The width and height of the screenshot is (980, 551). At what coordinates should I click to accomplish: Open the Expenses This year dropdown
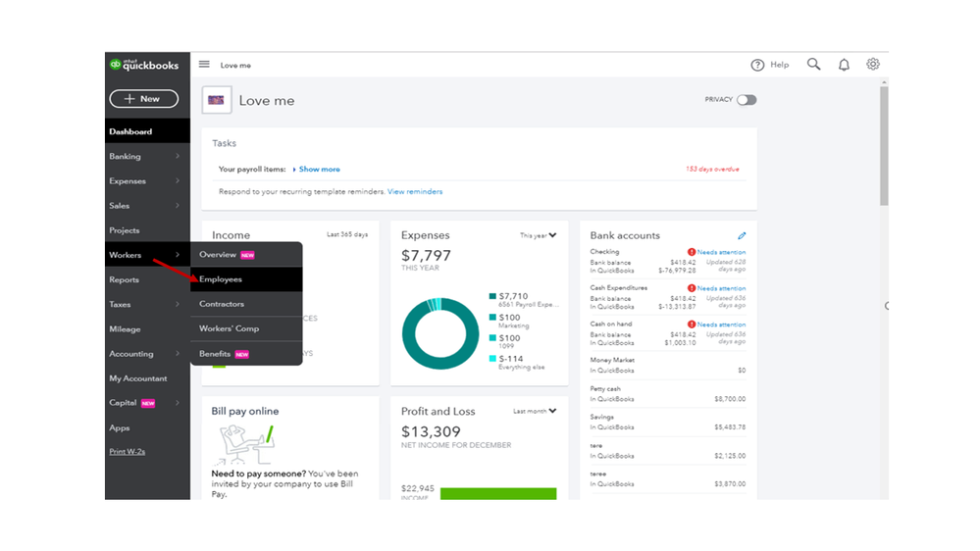(539, 235)
